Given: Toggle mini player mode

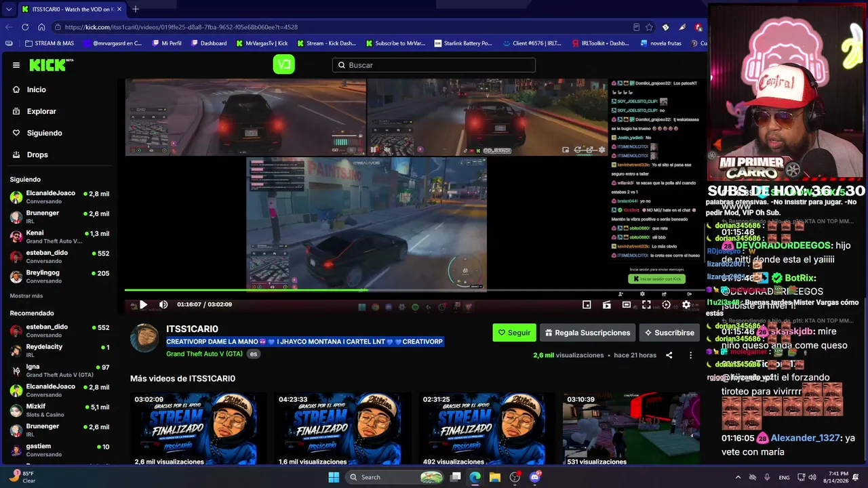Looking at the screenshot, I should [x=587, y=304].
